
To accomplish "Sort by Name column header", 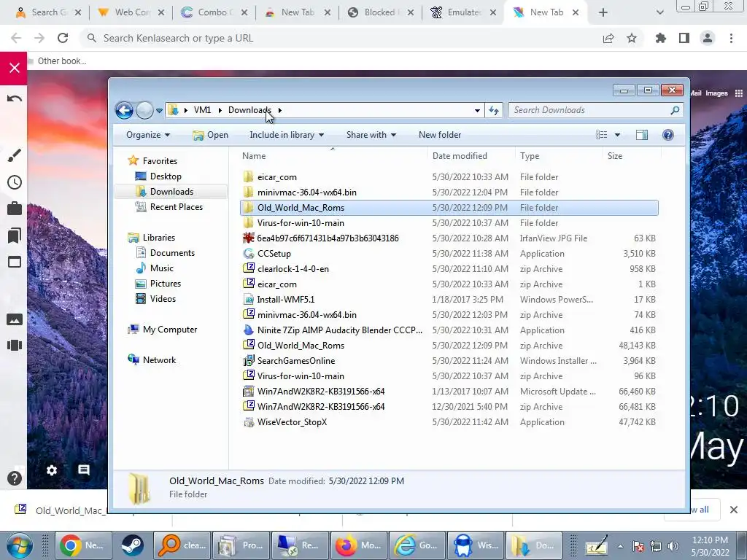I will 254,156.
